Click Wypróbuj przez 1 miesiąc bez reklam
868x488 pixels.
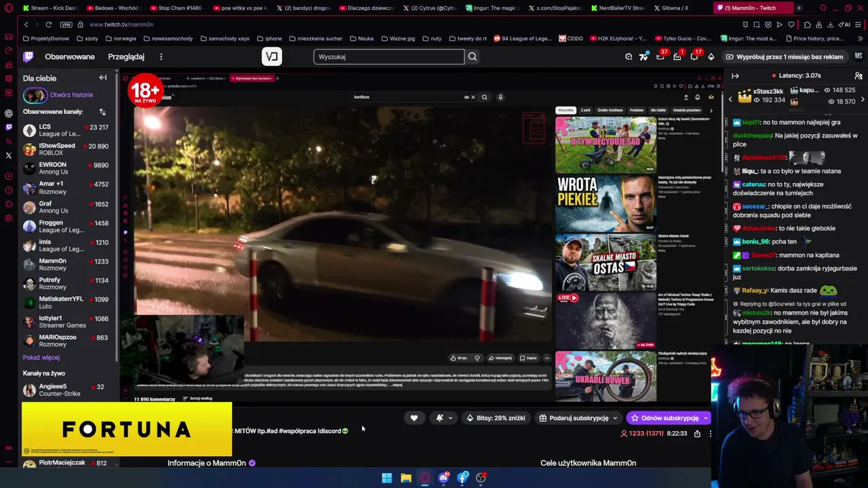coord(784,57)
